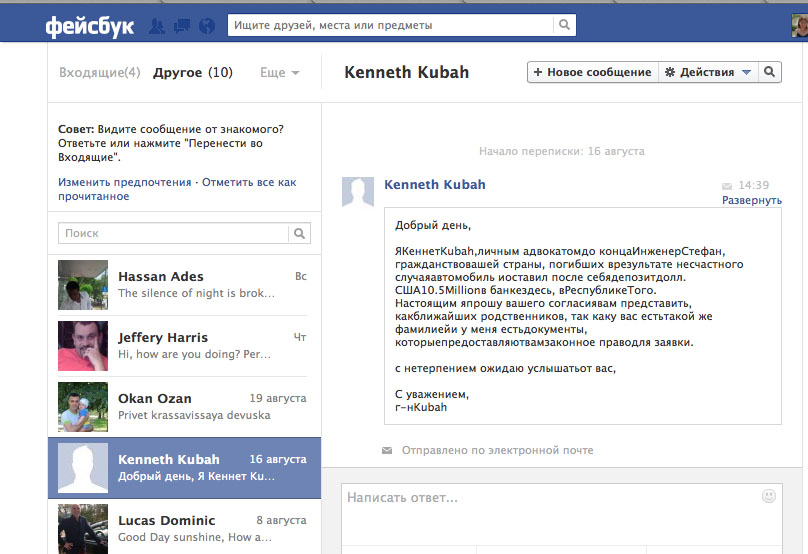This screenshot has height=554, width=808.
Task: Open friend requests icon in header
Action: (x=157, y=26)
